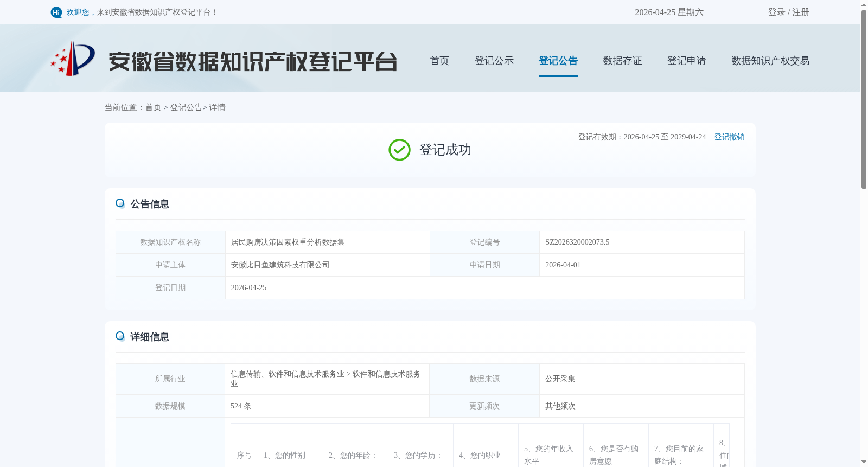This screenshot has height=467, width=868.
Task: Open the 首页 navigation tab
Action: pyautogui.click(x=439, y=61)
